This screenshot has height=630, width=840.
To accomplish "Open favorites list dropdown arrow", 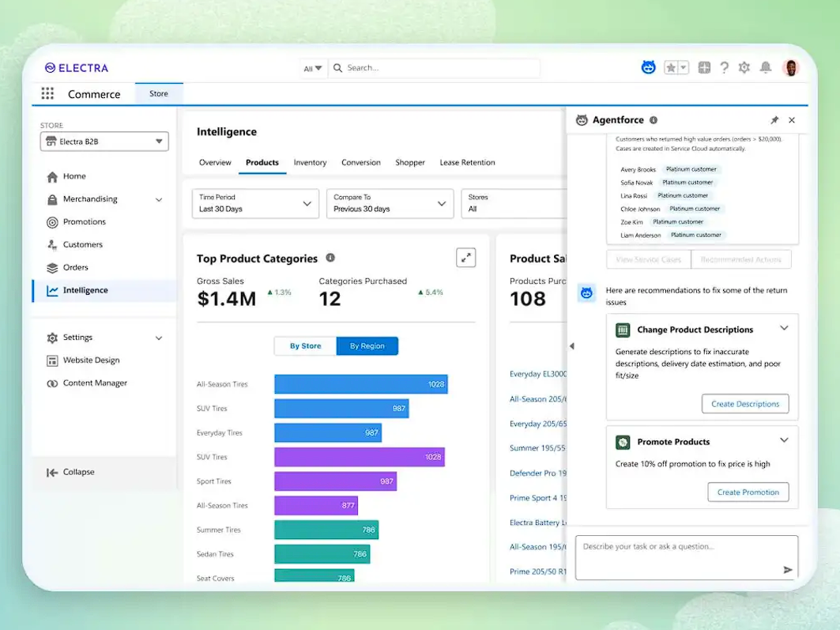I will (x=683, y=67).
